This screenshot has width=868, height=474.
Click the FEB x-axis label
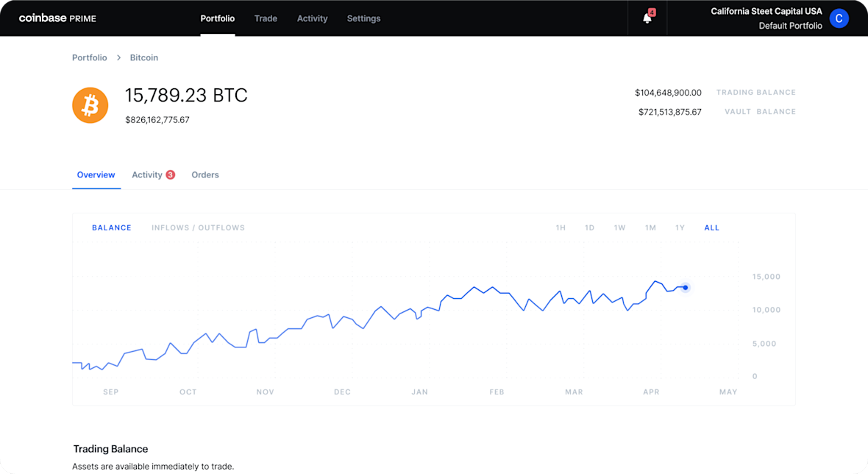[x=497, y=392]
